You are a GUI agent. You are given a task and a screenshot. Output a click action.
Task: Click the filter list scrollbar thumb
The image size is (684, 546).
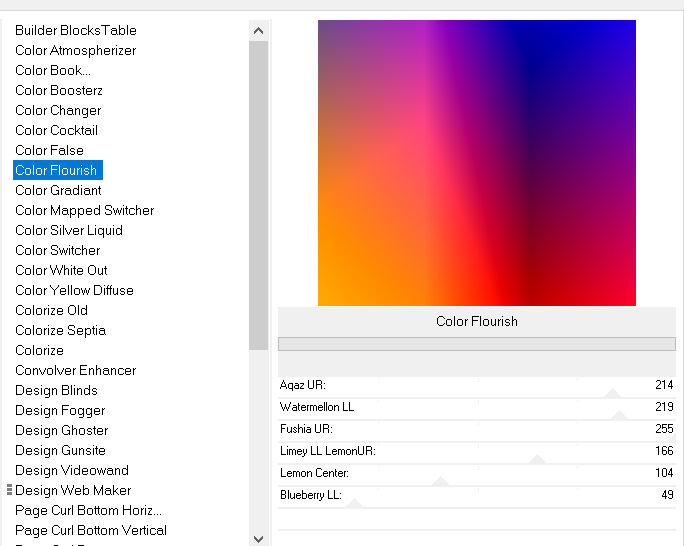click(x=258, y=195)
